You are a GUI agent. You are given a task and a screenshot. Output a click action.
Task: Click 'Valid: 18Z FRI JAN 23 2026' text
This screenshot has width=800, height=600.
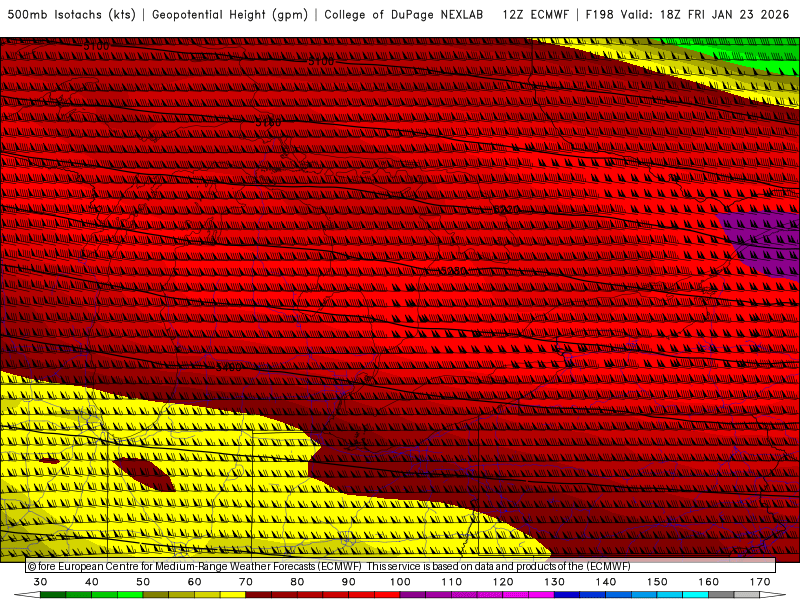[x=705, y=15]
